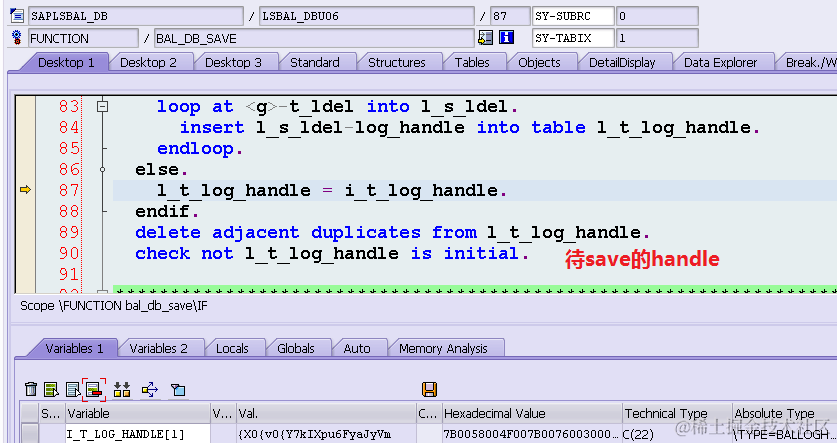This screenshot has width=837, height=443.
Task: Select the Auto tab
Action: pos(357,349)
